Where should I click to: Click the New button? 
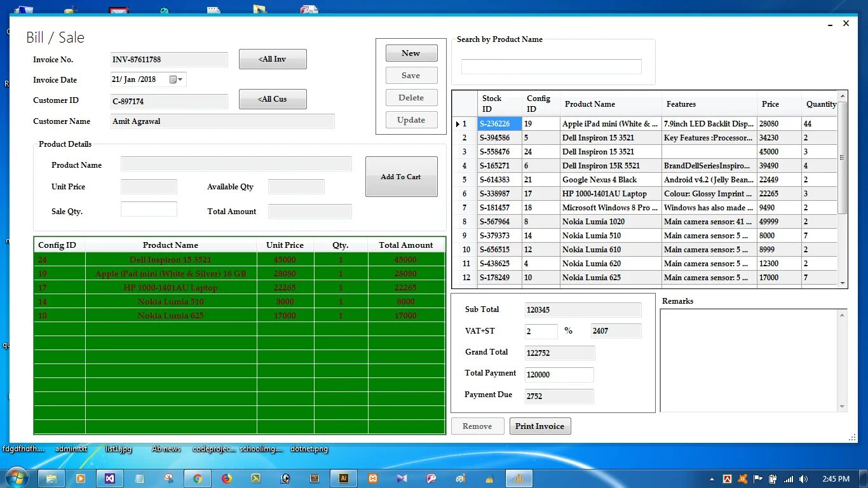(x=411, y=53)
